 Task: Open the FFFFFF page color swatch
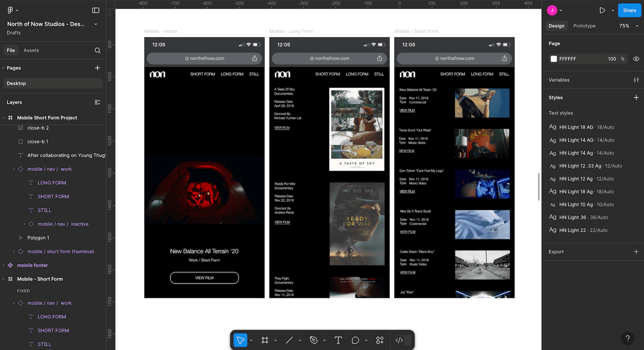[x=554, y=59]
